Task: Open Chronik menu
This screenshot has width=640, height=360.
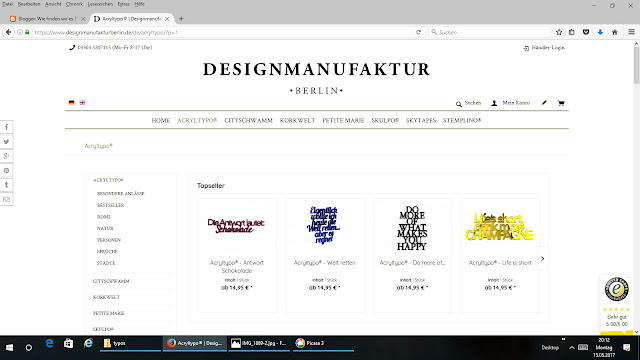Action: 74,4
